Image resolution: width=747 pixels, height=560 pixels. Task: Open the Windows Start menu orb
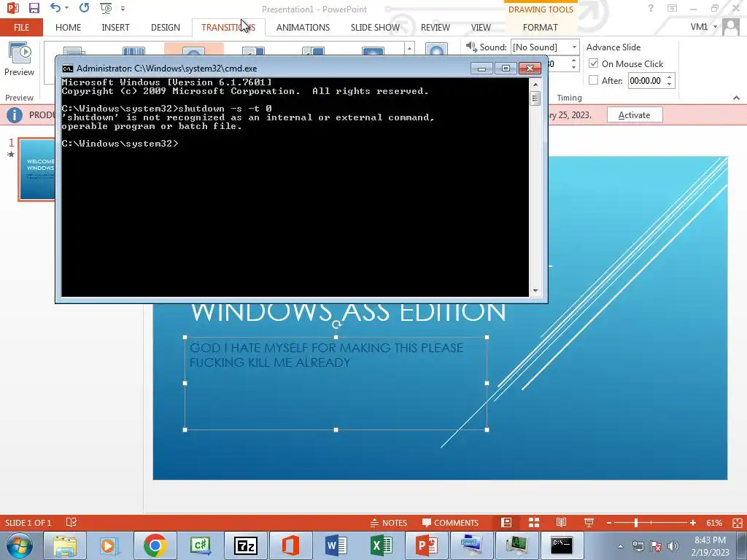[x=19, y=545]
